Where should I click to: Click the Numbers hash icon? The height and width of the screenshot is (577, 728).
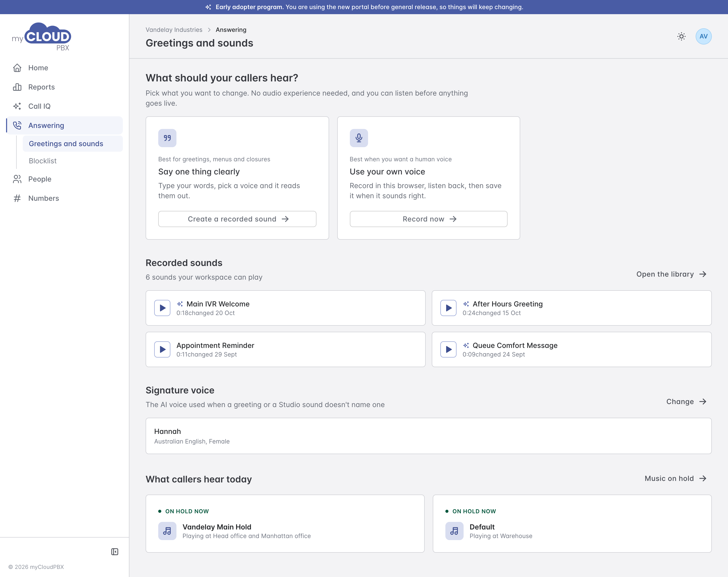[x=17, y=198]
